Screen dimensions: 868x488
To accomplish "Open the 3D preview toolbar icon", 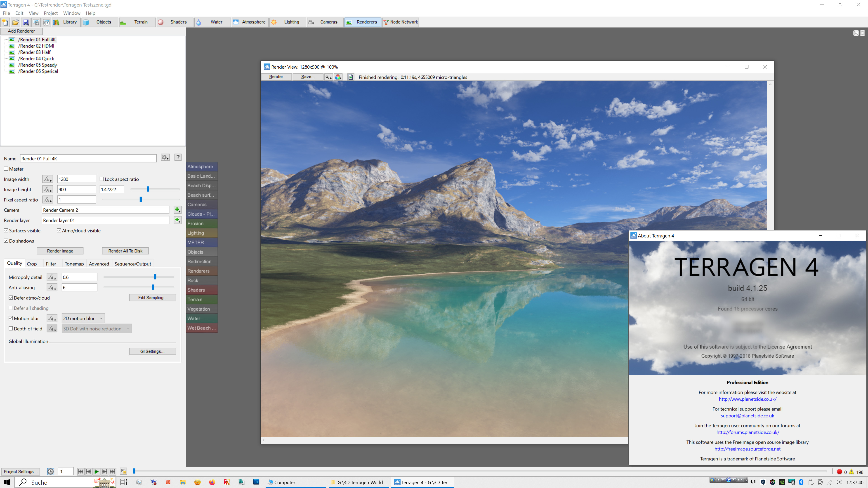I will click(46, 22).
